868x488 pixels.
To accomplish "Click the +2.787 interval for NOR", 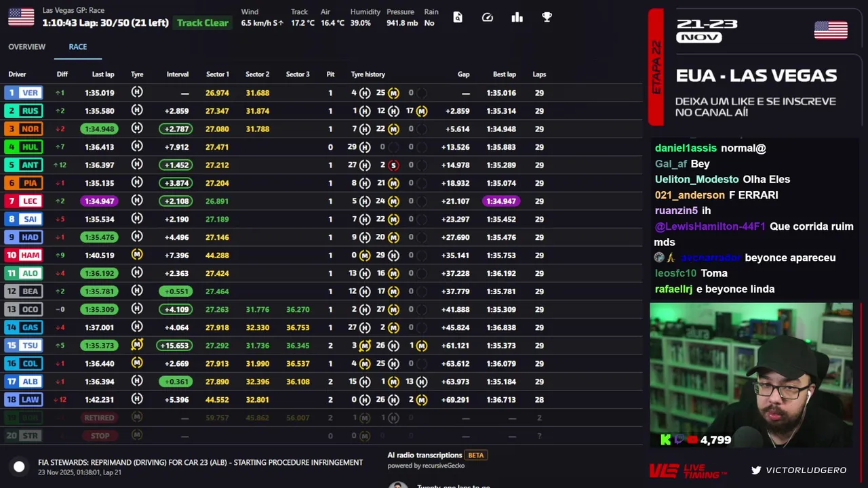I will (x=176, y=129).
